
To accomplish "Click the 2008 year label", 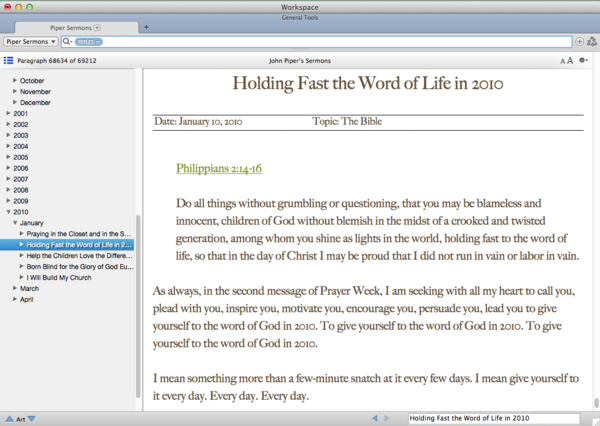I will [21, 190].
